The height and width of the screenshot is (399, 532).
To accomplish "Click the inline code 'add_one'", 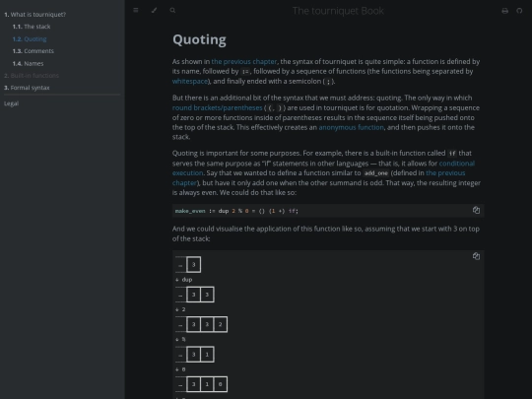I will [x=376, y=173].
